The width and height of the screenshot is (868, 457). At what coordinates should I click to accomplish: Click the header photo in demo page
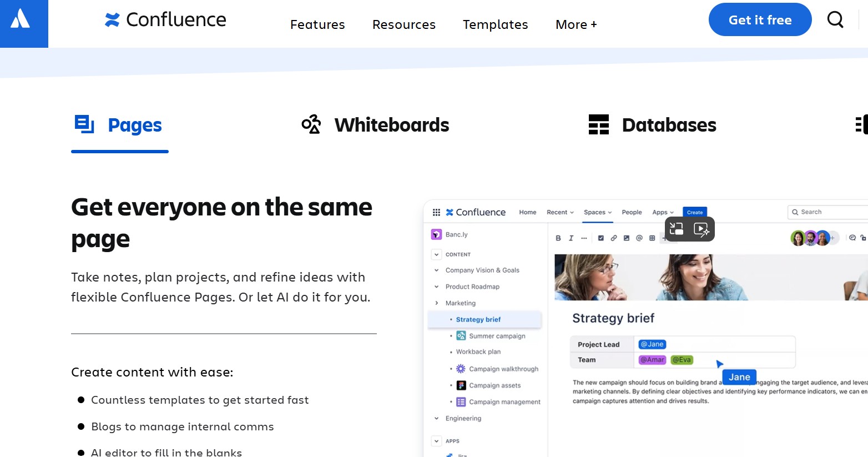711,277
